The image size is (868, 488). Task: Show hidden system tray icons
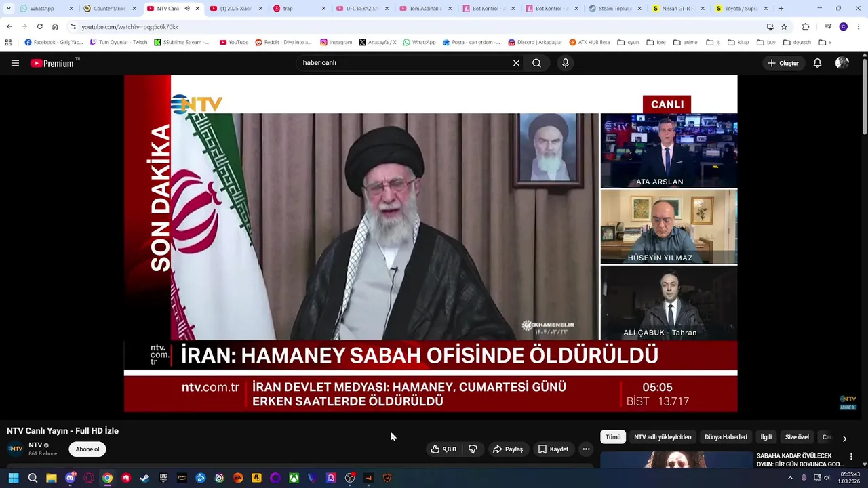pos(790,479)
